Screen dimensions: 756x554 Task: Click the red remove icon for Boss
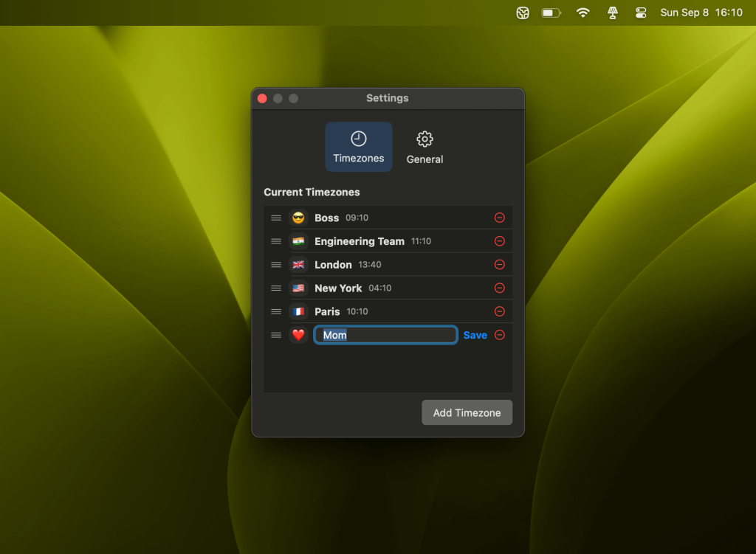point(499,218)
